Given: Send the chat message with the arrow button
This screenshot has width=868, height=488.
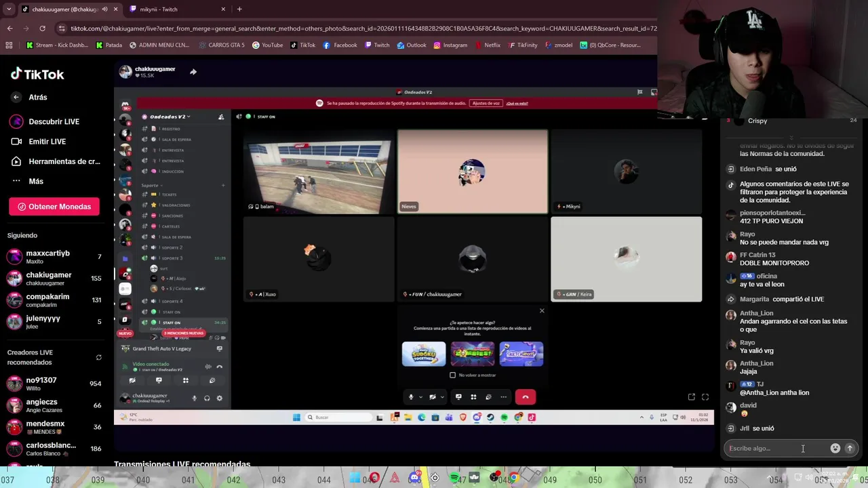Looking at the screenshot, I should [x=850, y=448].
